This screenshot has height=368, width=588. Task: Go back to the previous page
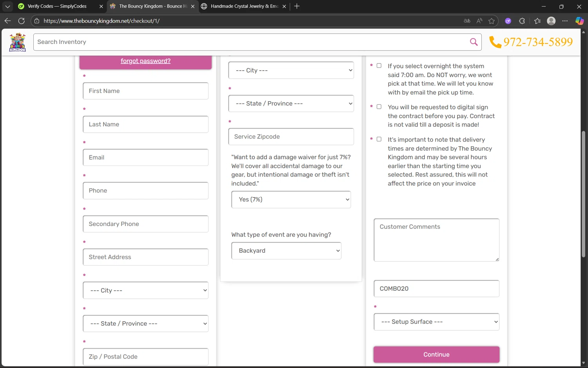7,21
